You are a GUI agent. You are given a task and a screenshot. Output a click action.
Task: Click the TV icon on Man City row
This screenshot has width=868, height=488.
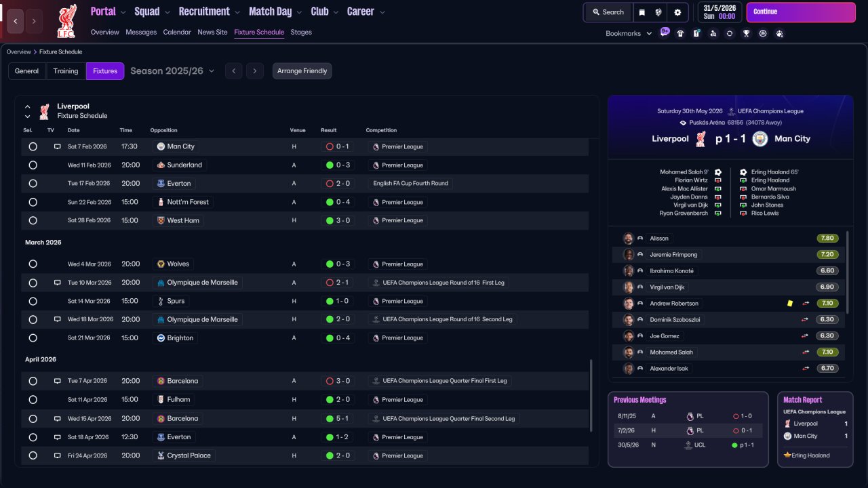(x=58, y=146)
